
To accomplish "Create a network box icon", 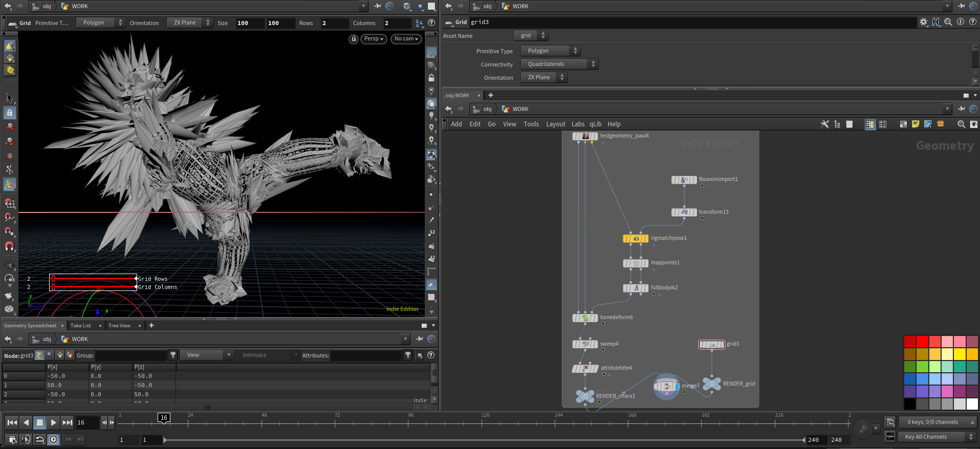I will tap(903, 124).
